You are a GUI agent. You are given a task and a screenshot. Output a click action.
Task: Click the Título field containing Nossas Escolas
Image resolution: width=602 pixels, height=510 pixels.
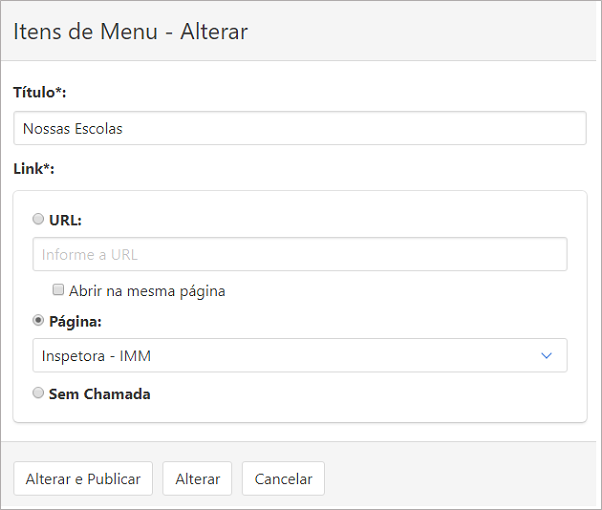[x=300, y=128]
